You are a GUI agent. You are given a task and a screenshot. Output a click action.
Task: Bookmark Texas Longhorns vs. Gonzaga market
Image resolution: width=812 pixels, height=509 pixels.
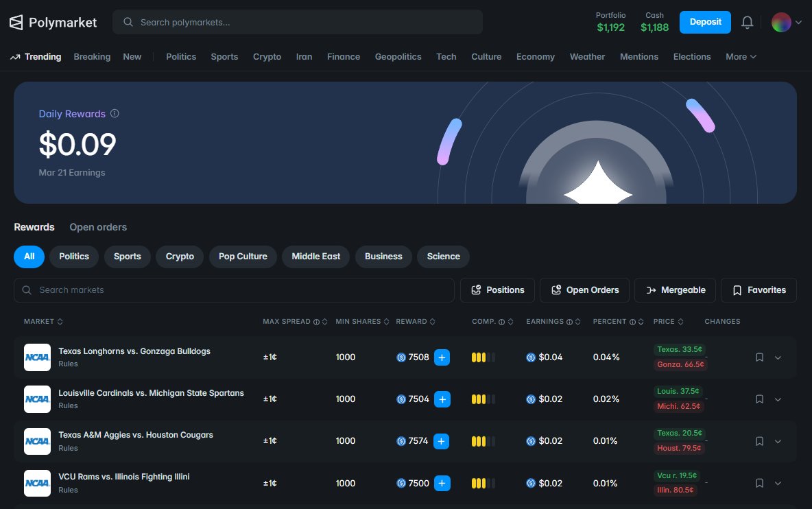[759, 357]
